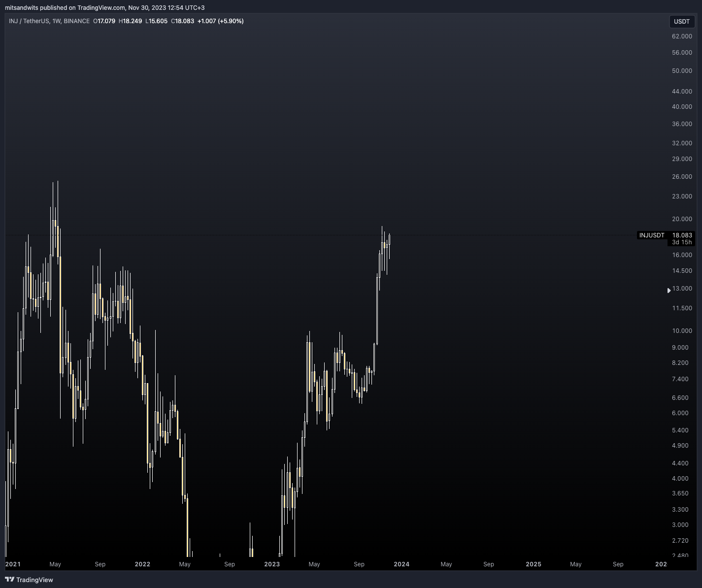
Task: Click the close value C18.083
Action: pyautogui.click(x=182, y=21)
